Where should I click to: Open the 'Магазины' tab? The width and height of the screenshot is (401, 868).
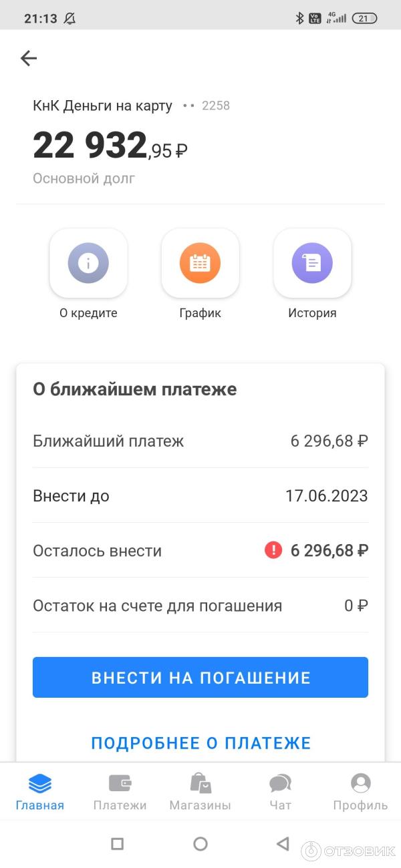200,792
